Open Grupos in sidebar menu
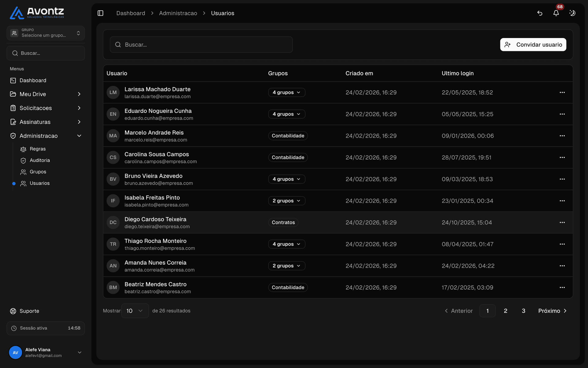588x368 pixels. (x=38, y=172)
